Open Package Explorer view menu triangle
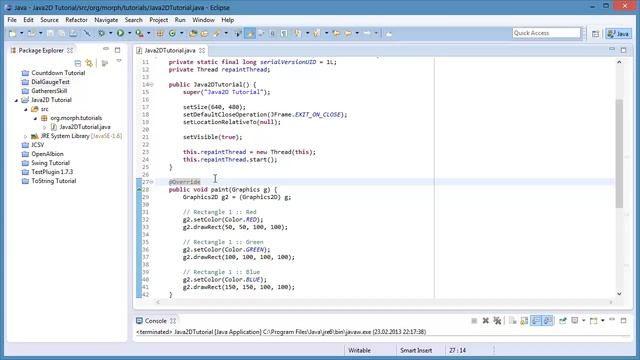Image resolution: width=640 pixels, height=360 pixels. (x=119, y=61)
